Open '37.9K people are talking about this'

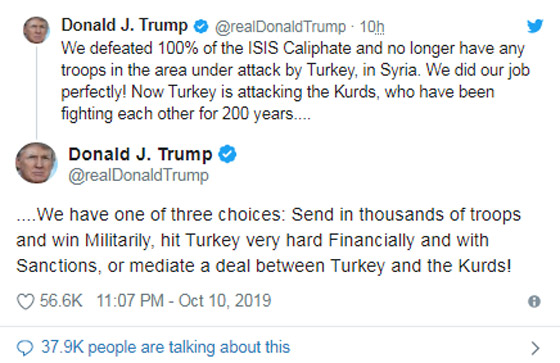[165, 347]
